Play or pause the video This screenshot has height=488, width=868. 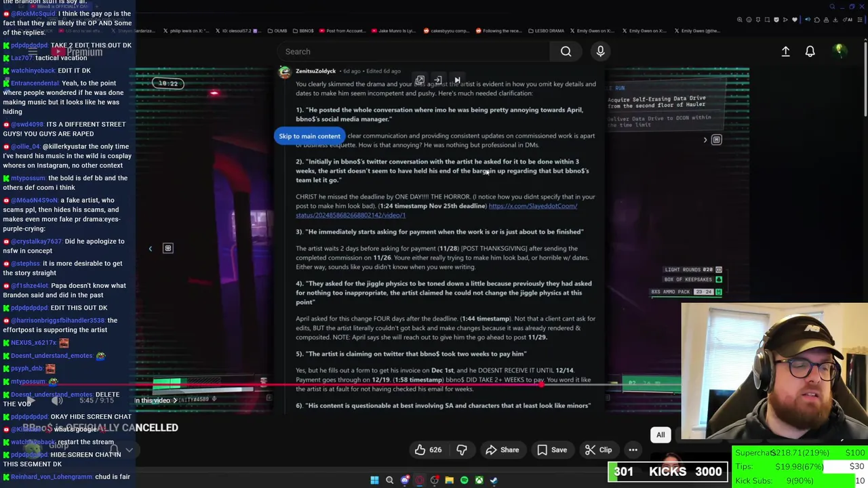pyautogui.click(x=30, y=401)
